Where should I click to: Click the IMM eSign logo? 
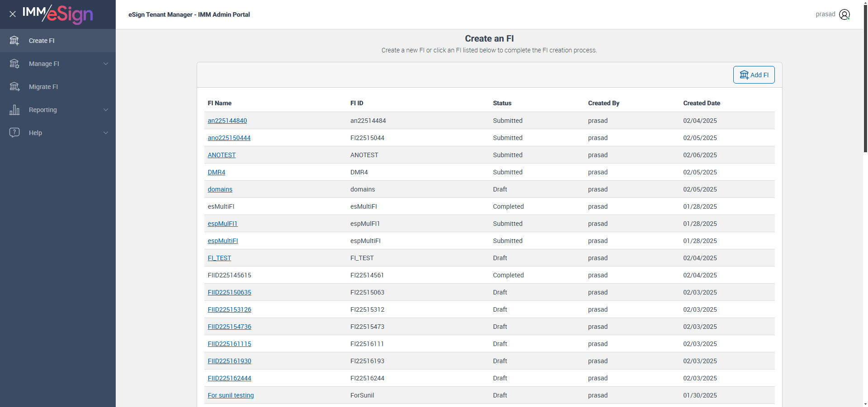click(x=58, y=14)
